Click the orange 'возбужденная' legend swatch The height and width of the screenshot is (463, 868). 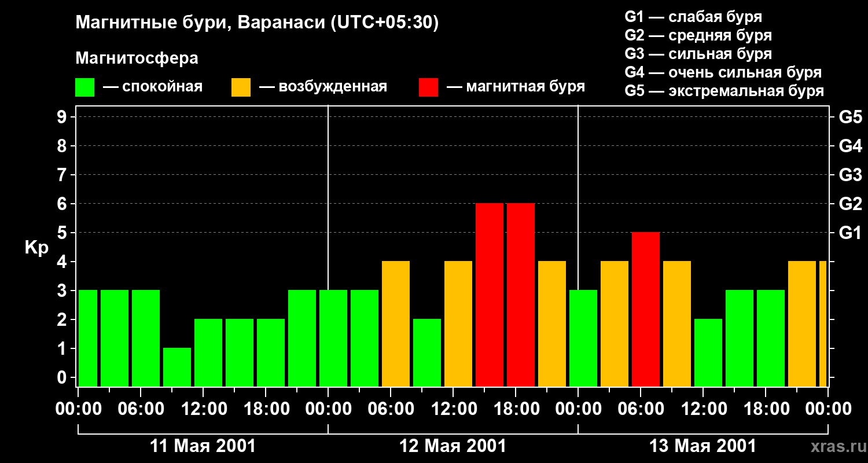point(241,87)
